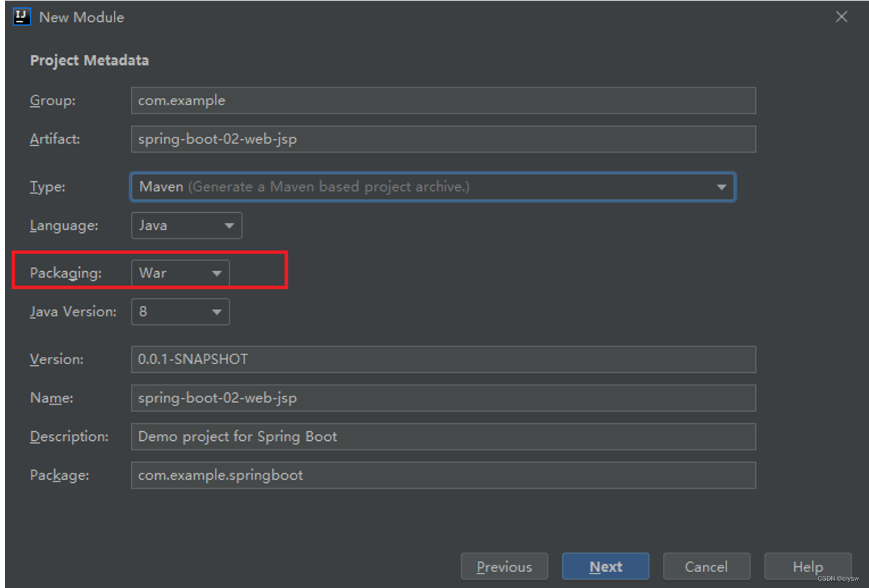
Task: Cancel the module creation
Action: [707, 567]
